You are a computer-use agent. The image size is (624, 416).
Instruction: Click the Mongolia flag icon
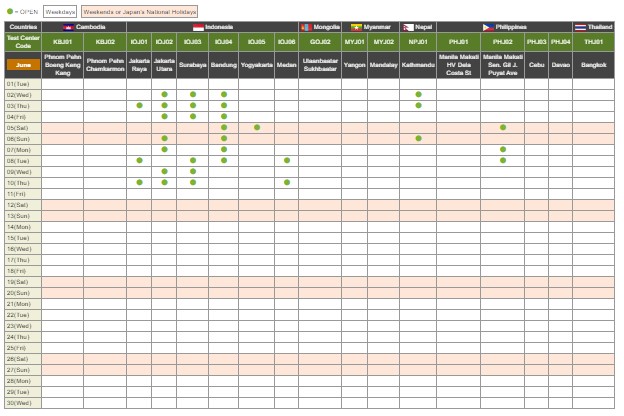[306, 27]
